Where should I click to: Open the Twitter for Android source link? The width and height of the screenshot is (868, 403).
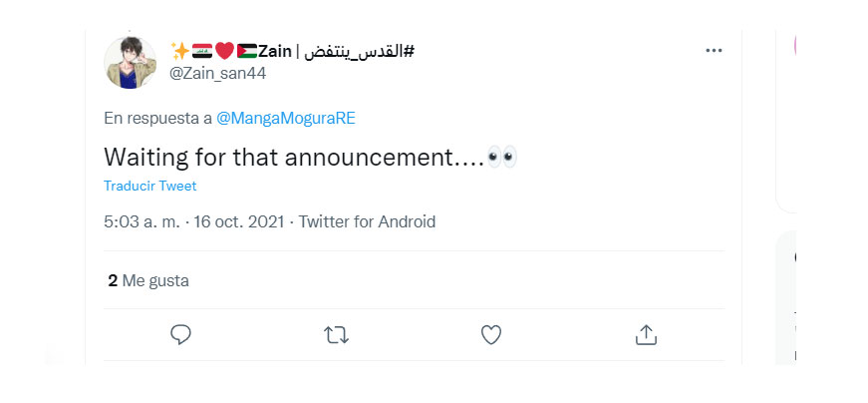click(x=367, y=221)
